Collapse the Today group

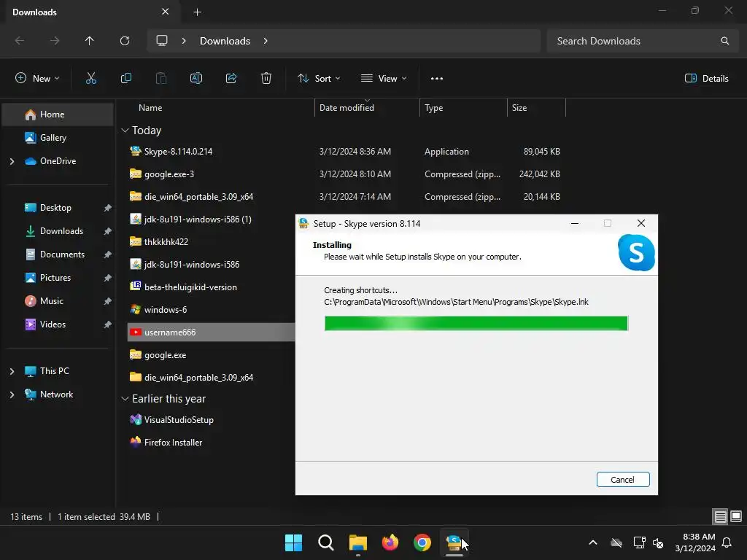pyautogui.click(x=125, y=131)
